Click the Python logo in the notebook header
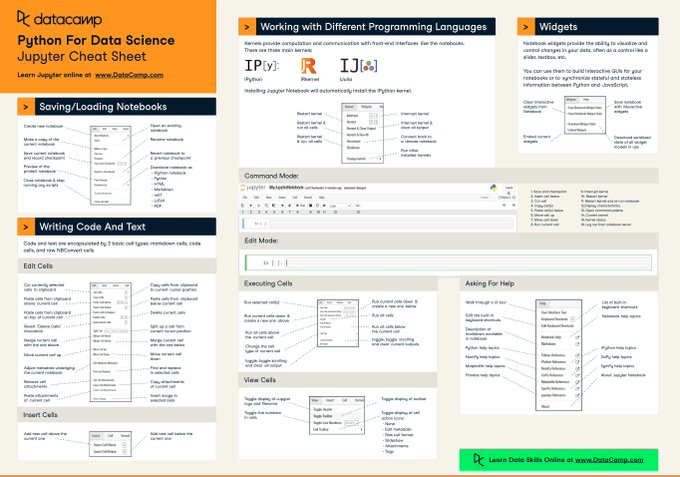This screenshot has height=477, width=680. point(493,187)
